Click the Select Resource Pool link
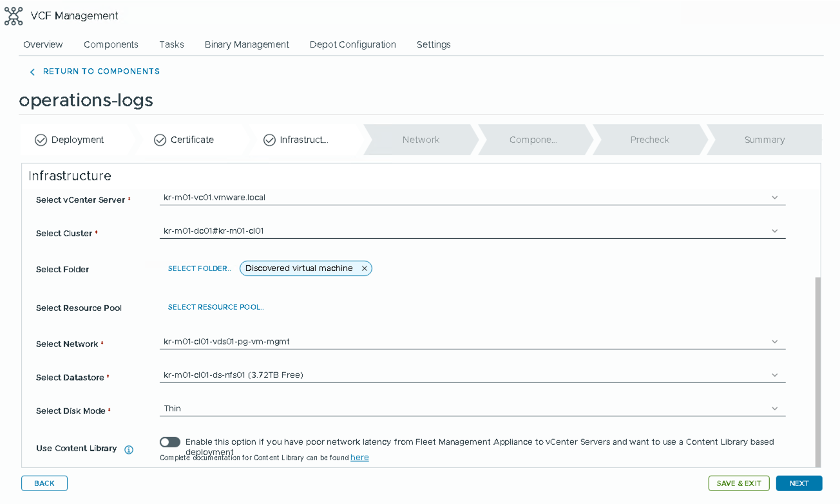840x504 pixels. tap(216, 307)
